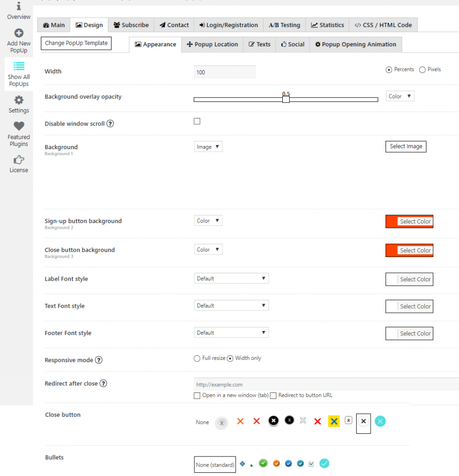The image size is (459, 476).
Task: Click the Select Image button
Action: tap(406, 146)
